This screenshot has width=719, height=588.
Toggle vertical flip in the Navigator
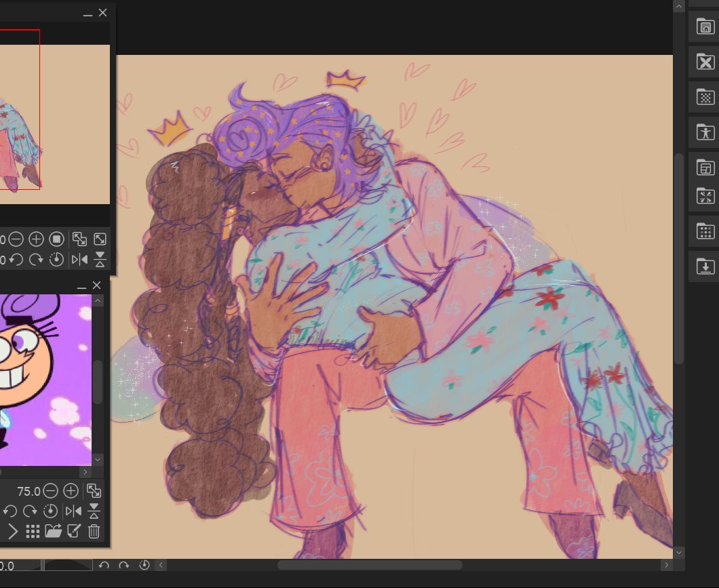pos(100,260)
